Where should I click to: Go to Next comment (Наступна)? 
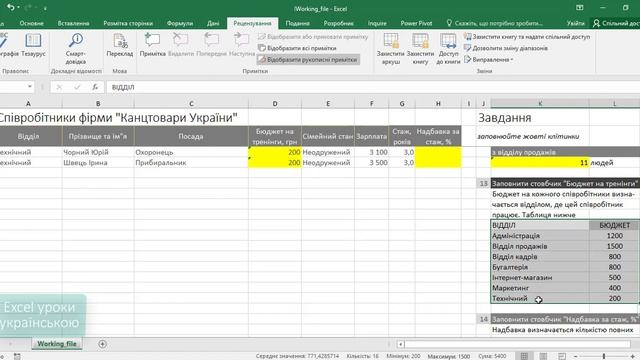tap(242, 45)
